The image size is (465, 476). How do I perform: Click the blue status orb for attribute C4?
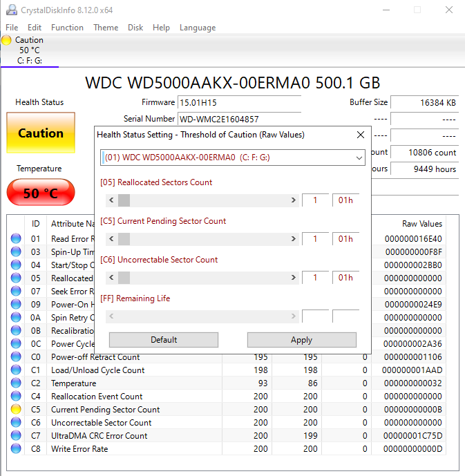[16, 396]
